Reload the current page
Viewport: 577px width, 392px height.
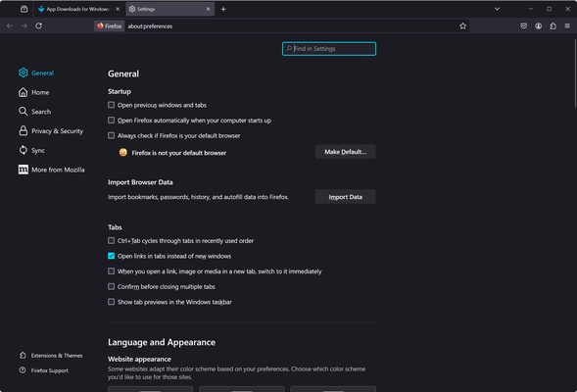[x=38, y=25]
